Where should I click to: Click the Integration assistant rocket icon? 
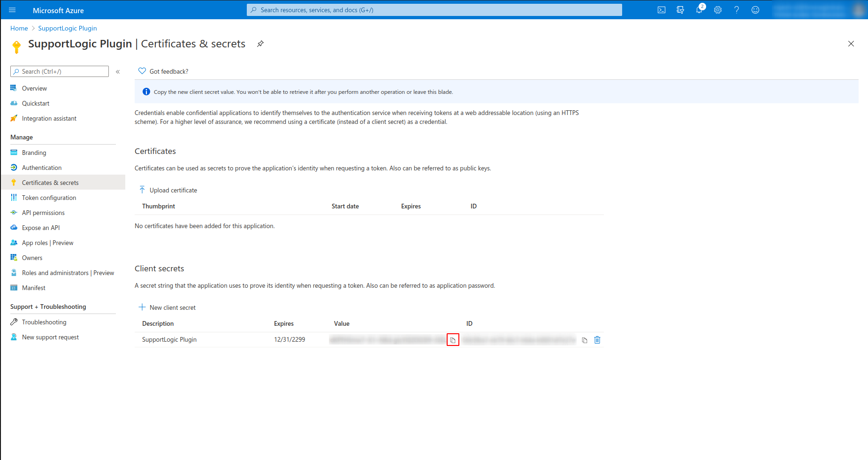point(14,118)
